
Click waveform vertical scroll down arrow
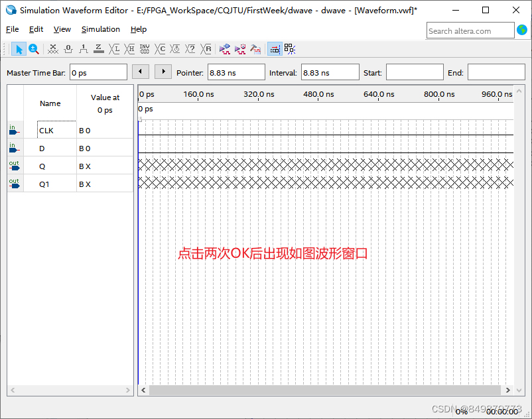(519, 390)
